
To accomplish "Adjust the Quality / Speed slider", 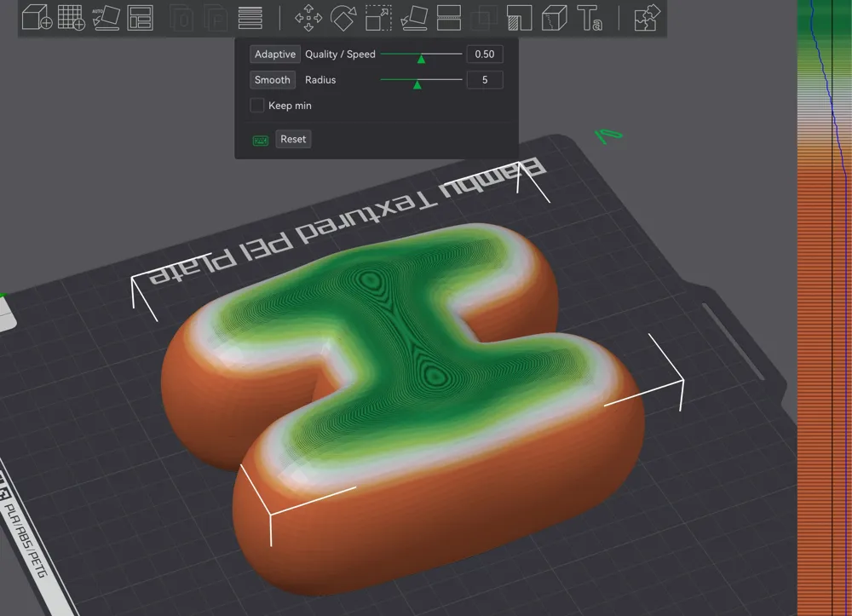I will click(x=422, y=58).
